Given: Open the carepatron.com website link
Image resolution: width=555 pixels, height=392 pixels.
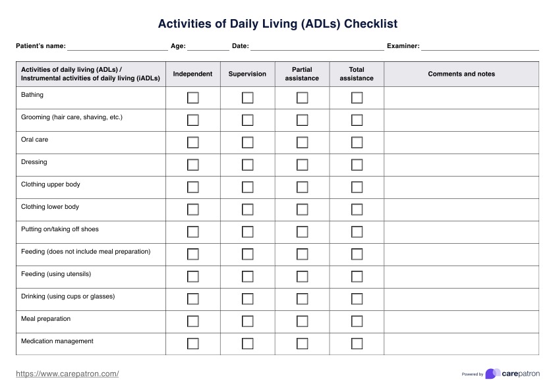Looking at the screenshot, I should point(67,374).
